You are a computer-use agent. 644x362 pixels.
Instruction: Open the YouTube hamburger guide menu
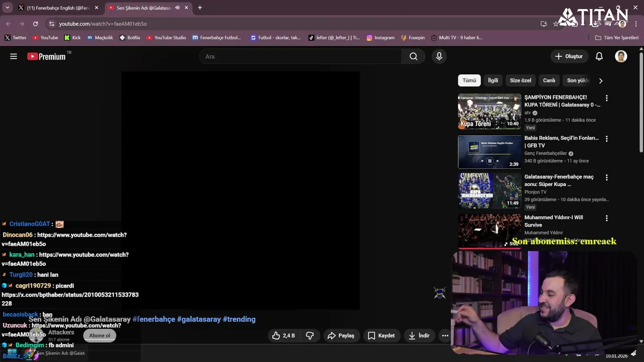(x=14, y=56)
